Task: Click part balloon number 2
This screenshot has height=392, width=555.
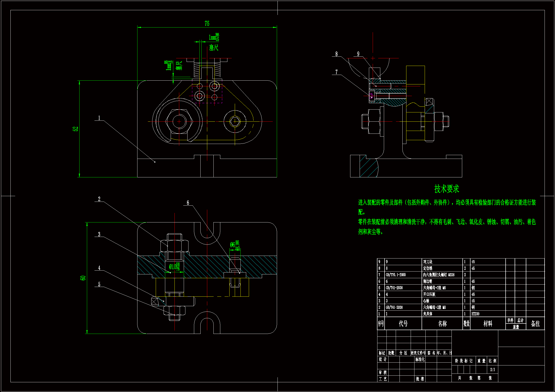Action: coord(99,199)
